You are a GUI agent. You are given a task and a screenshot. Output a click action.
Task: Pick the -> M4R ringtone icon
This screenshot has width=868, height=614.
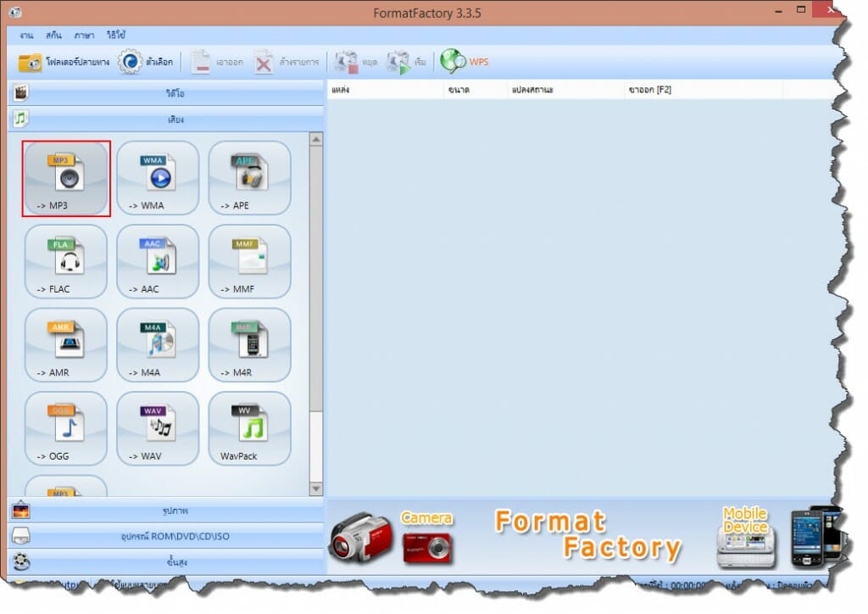[250, 345]
